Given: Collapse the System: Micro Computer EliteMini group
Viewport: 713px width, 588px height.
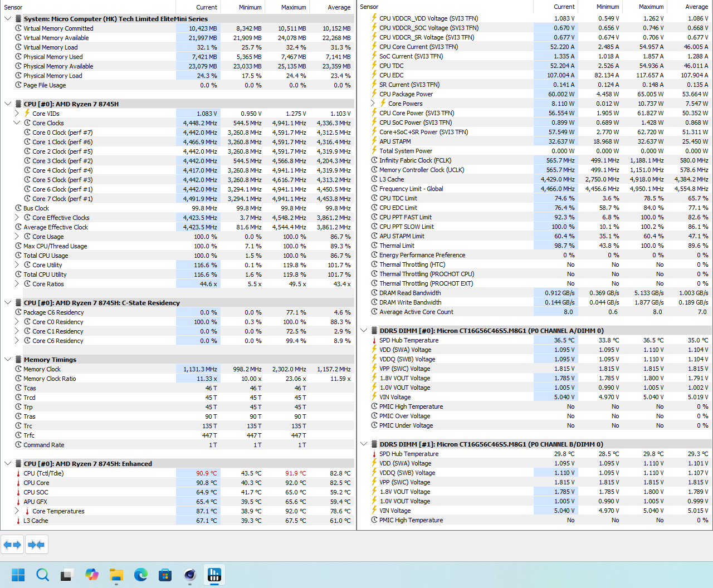Looking at the screenshot, I should [8, 19].
